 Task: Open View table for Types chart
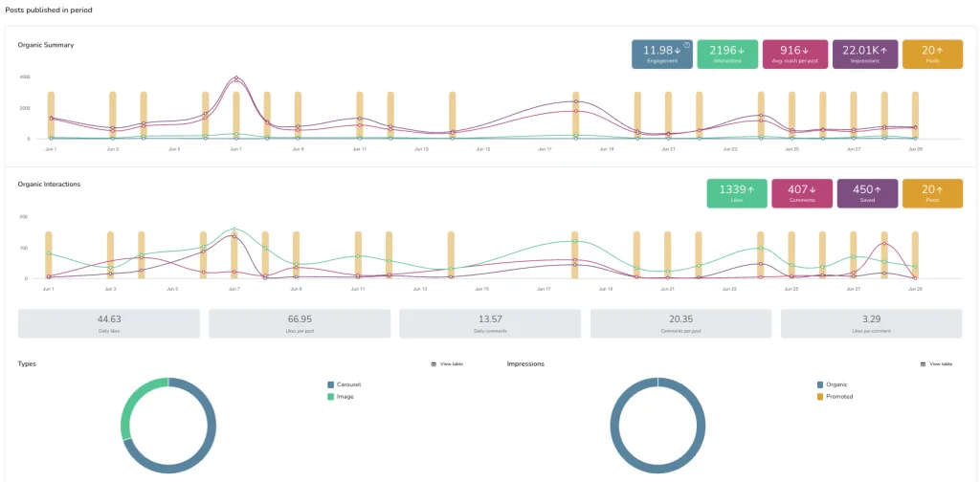pos(452,364)
